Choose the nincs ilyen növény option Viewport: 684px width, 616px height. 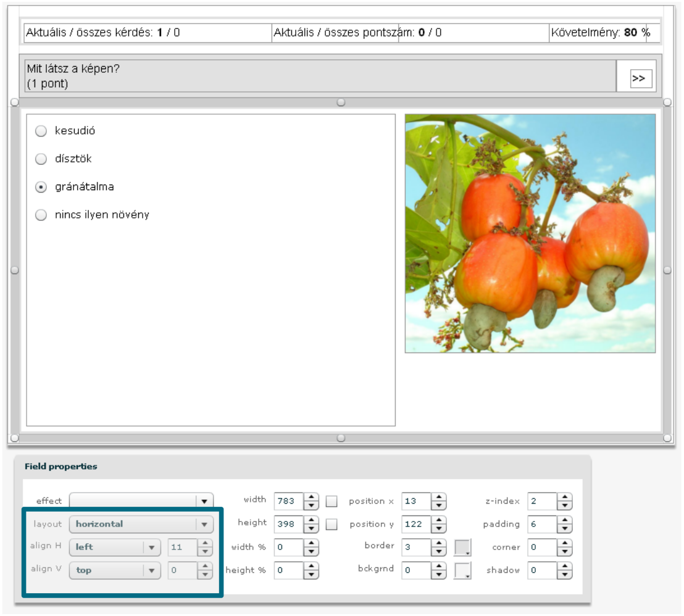click(41, 215)
